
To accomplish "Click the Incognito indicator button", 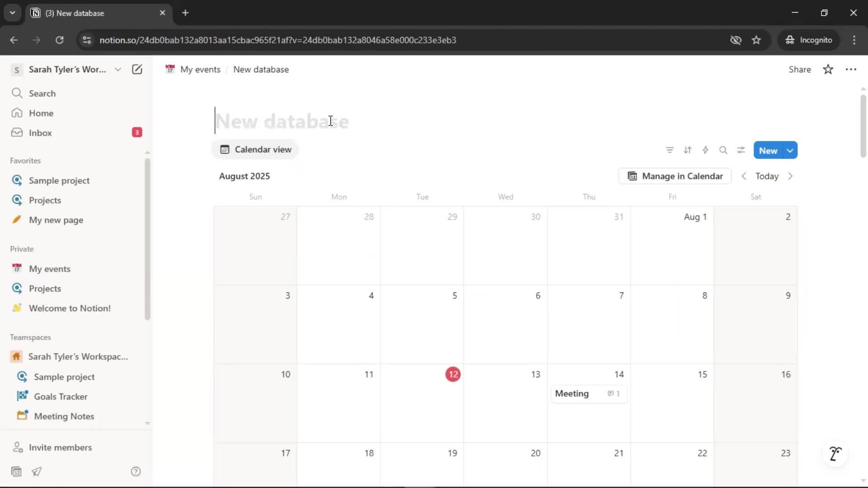I will pos(809,40).
